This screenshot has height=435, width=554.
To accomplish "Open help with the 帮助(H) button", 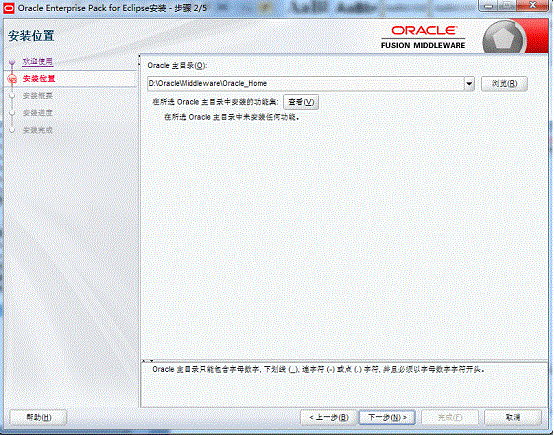I will click(x=38, y=418).
